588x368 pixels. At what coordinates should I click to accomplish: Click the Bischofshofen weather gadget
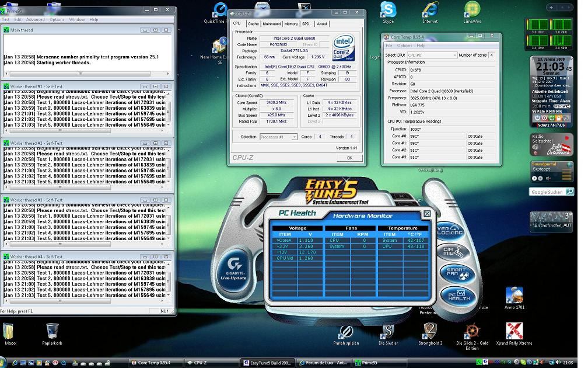click(x=551, y=222)
